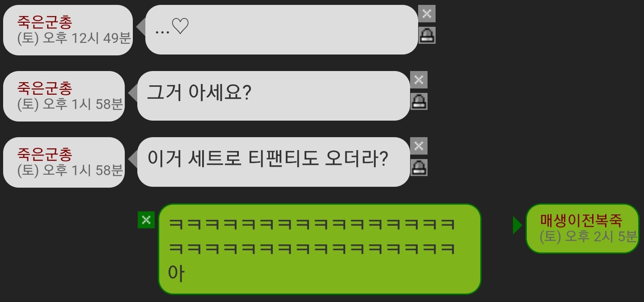Click the timestamp (토) 오후 12시 49분

click(x=74, y=38)
